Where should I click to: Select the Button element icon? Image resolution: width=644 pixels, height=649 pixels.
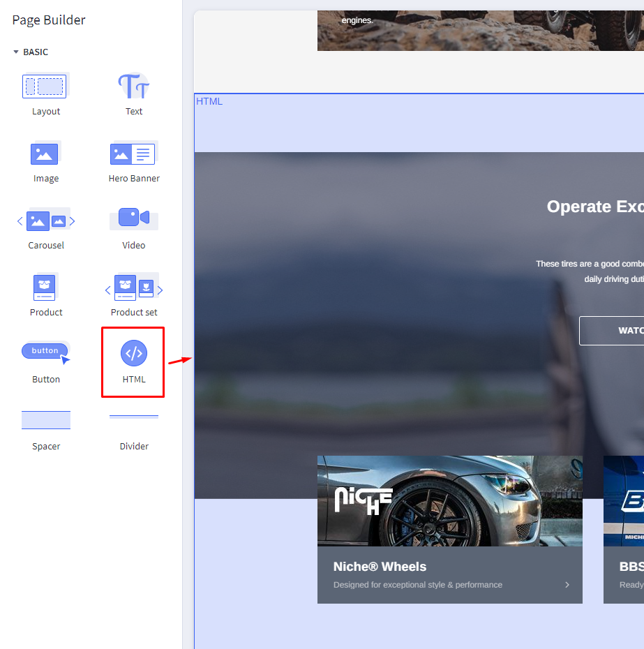(46, 352)
